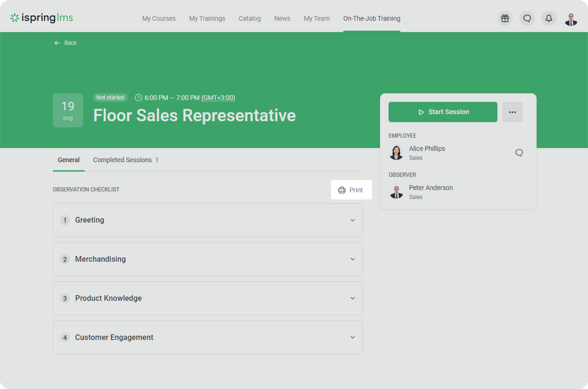The width and height of the screenshot is (588, 389).
Task: Expand the Greeting checklist section
Action: coord(352,220)
